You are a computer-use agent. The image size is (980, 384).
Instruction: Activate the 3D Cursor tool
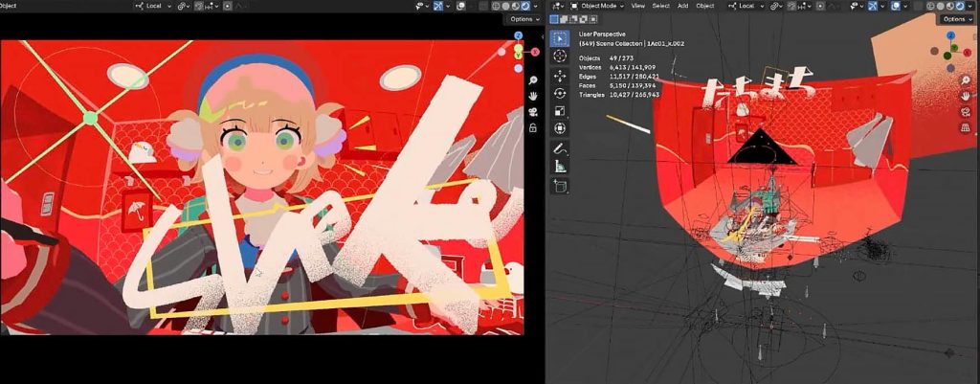(560, 56)
